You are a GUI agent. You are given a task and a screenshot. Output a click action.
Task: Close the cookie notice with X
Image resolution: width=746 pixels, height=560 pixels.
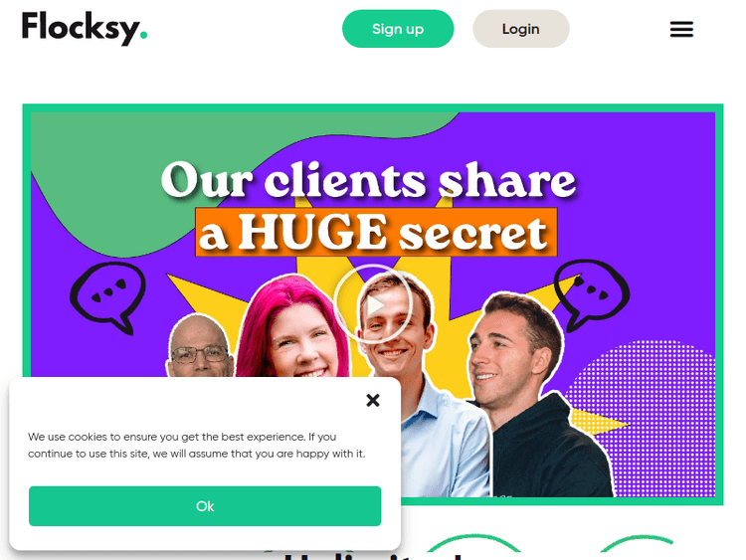pos(373,400)
